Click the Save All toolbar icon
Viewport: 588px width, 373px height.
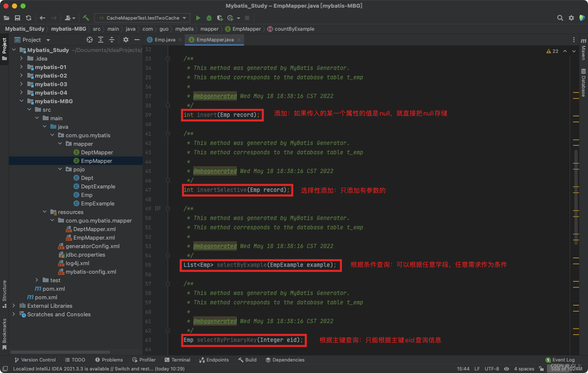pyautogui.click(x=17, y=18)
